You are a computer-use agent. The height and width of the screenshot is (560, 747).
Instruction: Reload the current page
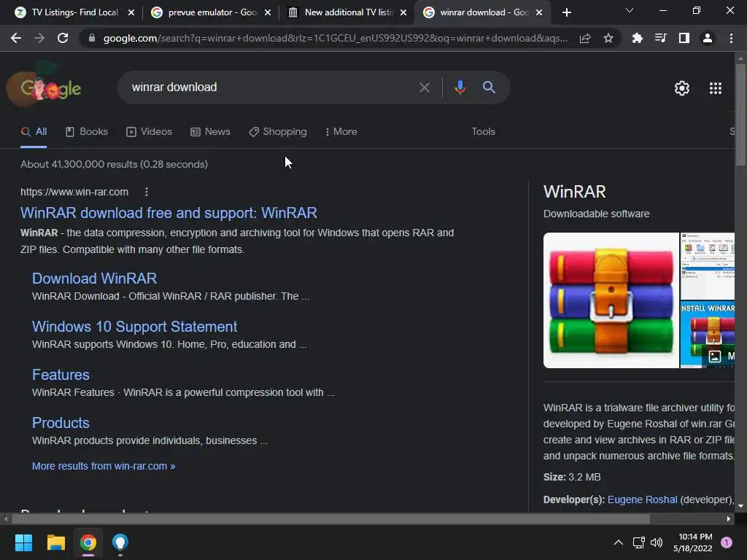tap(63, 38)
